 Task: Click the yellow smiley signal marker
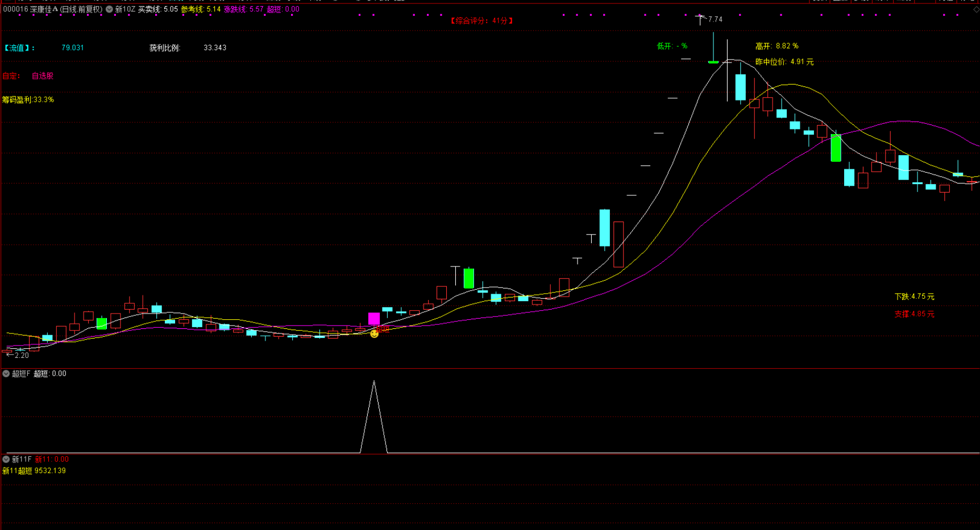(374, 334)
